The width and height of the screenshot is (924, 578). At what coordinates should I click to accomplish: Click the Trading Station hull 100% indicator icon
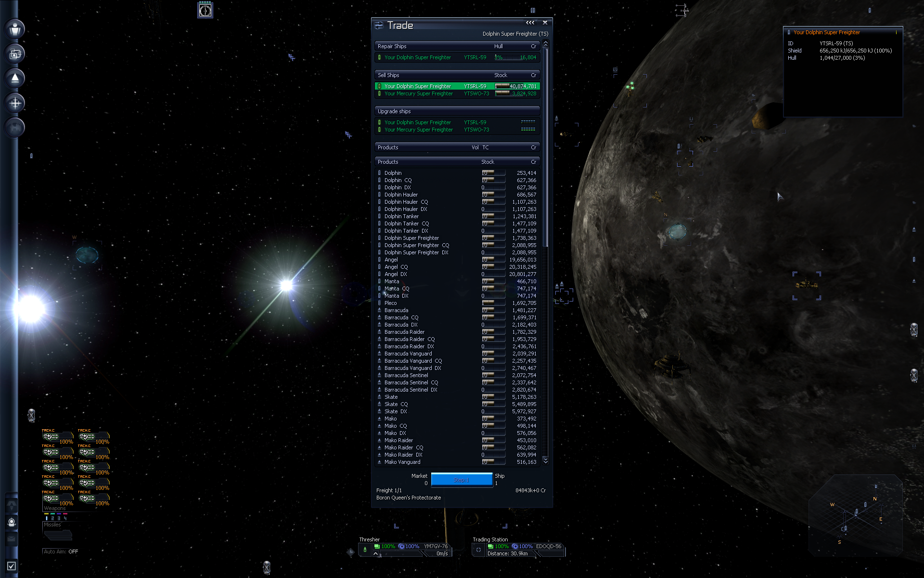[490, 546]
